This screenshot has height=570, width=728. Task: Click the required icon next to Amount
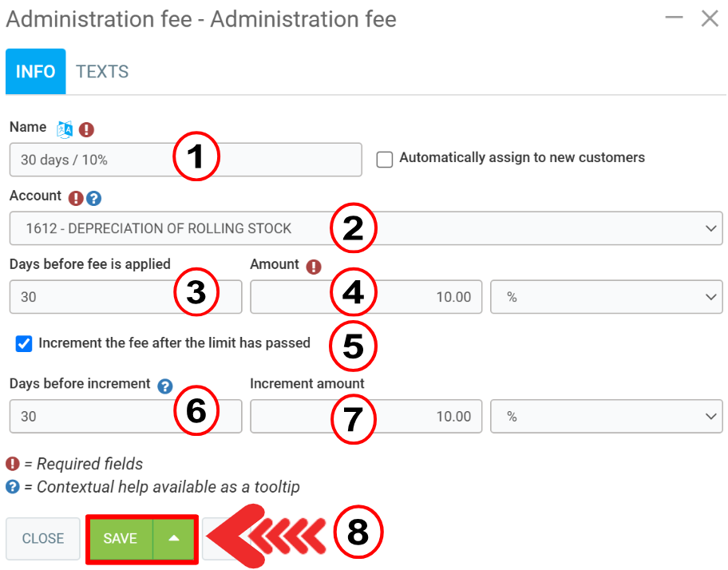pos(314,266)
